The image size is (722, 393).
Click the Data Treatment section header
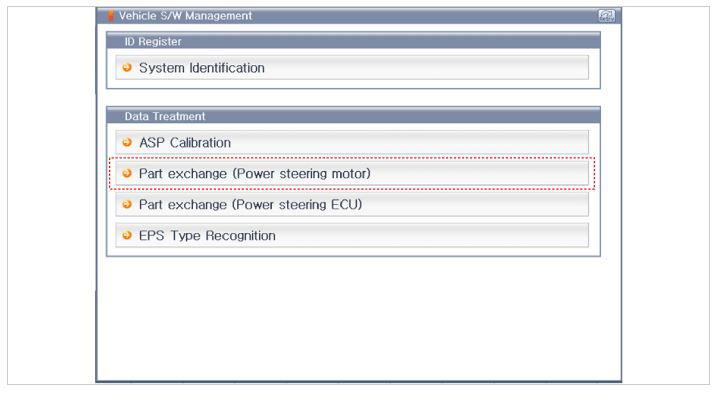pyautogui.click(x=353, y=116)
